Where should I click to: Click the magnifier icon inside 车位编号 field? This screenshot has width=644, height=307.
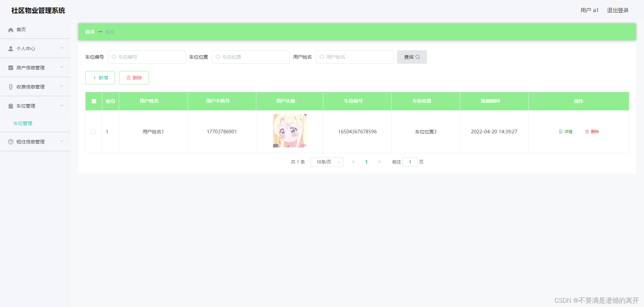tap(114, 57)
